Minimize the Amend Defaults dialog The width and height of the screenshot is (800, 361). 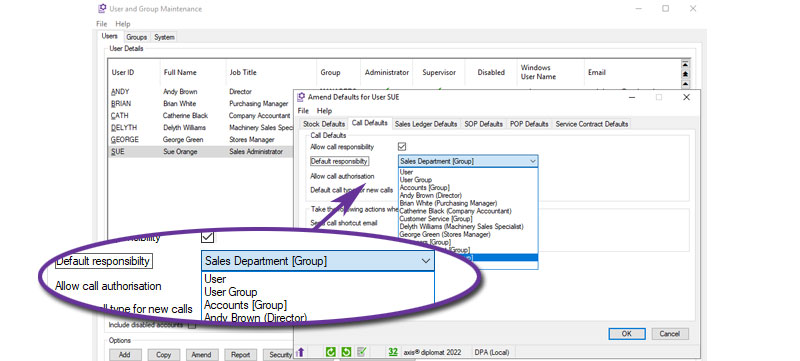pos(632,97)
